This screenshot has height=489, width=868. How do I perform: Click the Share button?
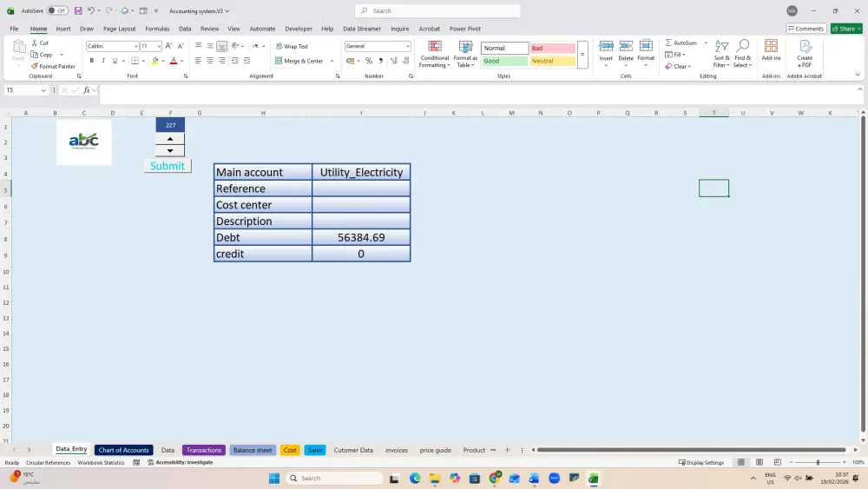[846, 29]
